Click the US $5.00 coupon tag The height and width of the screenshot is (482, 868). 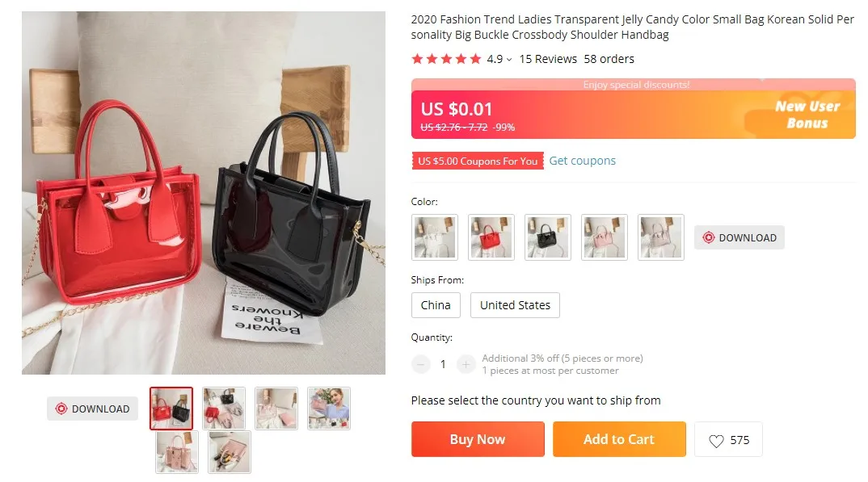(478, 161)
